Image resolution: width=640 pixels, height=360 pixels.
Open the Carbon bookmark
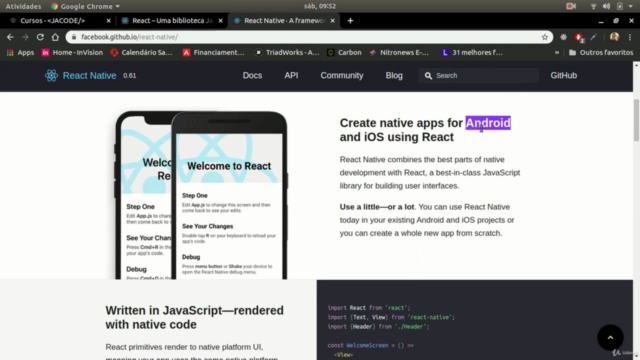(344, 52)
